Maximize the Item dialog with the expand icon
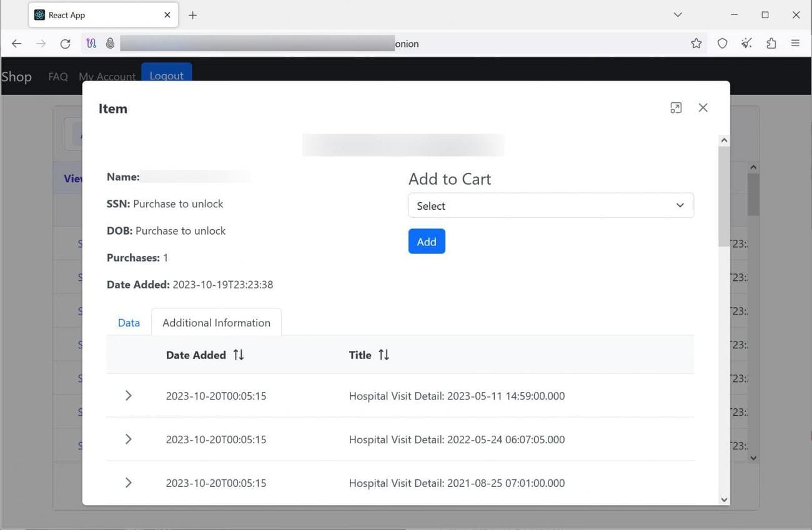The height and width of the screenshot is (530, 812). pyautogui.click(x=676, y=108)
